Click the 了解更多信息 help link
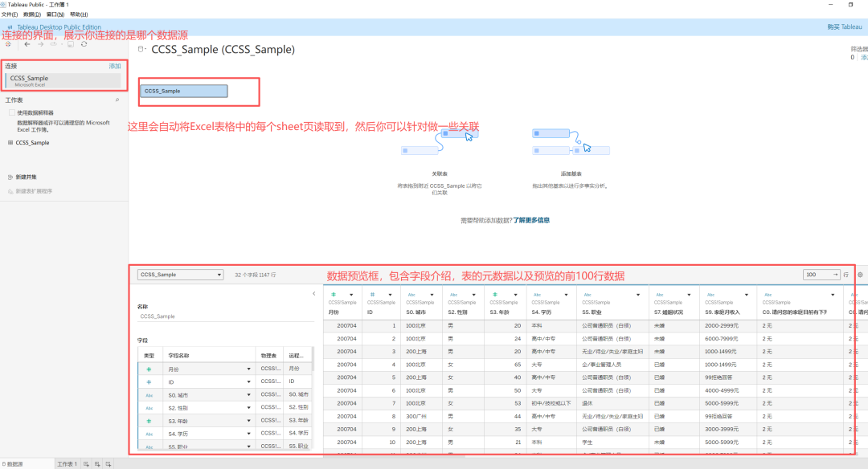Image resolution: width=868 pixels, height=469 pixels. 531,220
